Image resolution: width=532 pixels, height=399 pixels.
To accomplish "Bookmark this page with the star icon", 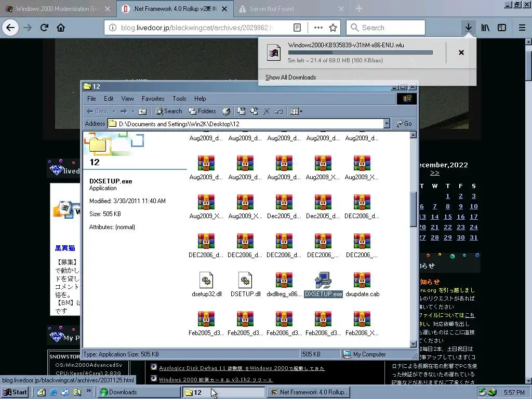I will pyautogui.click(x=333, y=28).
